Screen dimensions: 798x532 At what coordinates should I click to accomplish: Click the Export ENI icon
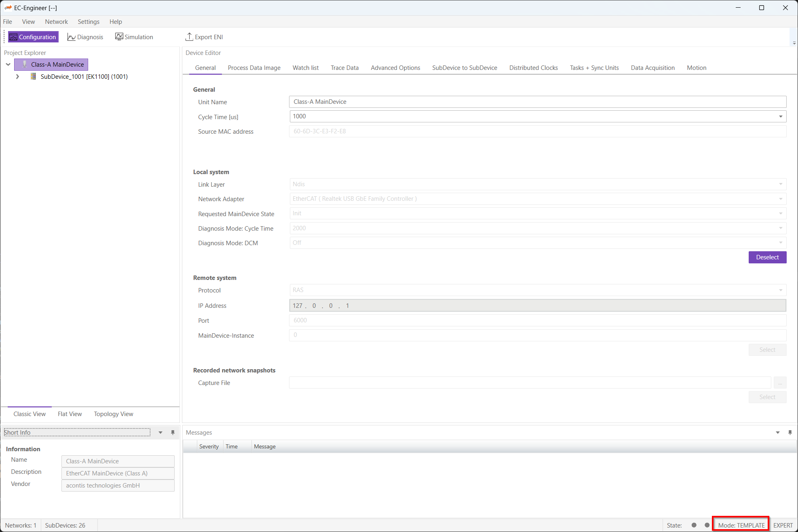tap(189, 37)
